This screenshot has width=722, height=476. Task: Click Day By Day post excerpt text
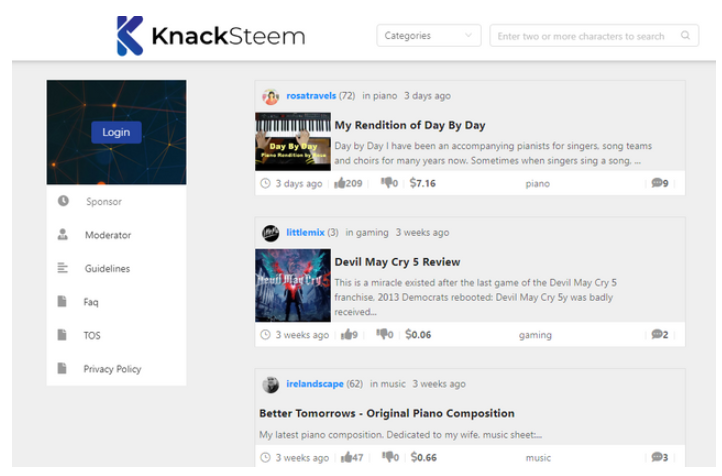click(493, 153)
